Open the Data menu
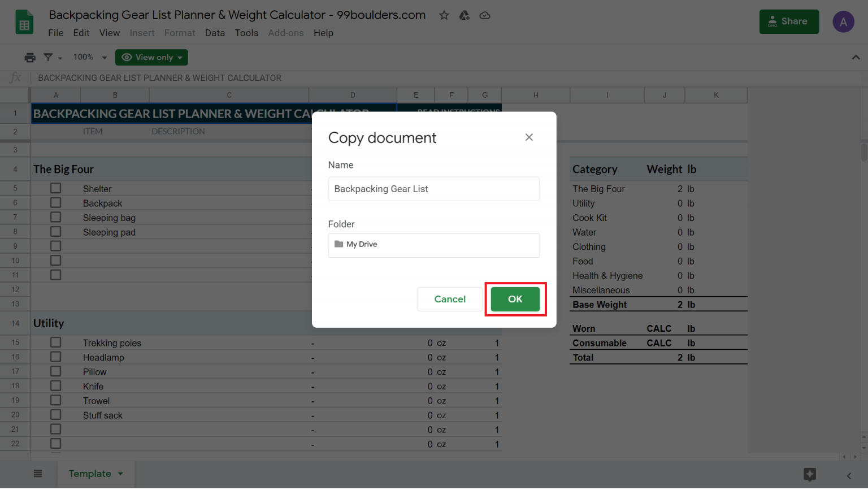Viewport: 868px width, 490px height. 215,33
